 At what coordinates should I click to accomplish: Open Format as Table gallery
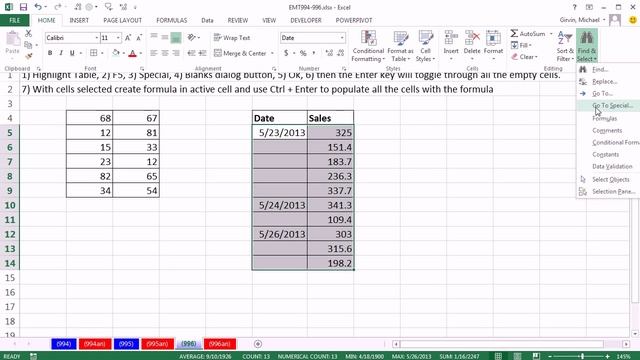[400, 46]
